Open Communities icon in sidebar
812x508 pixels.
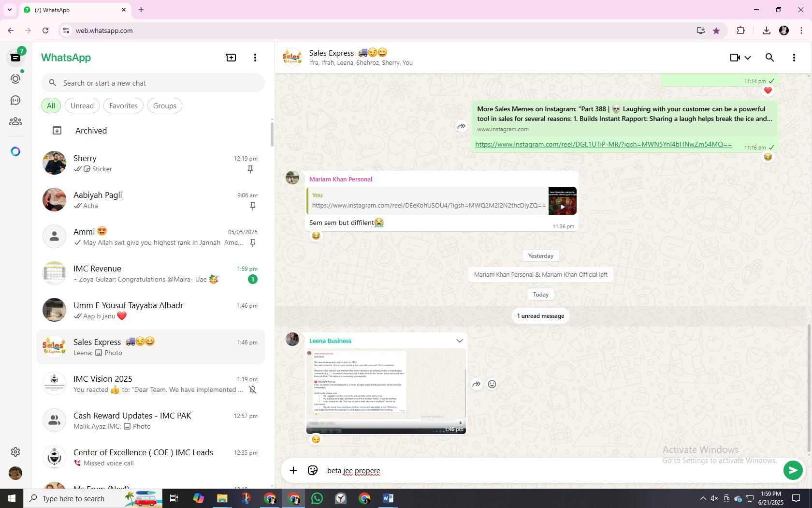15,121
